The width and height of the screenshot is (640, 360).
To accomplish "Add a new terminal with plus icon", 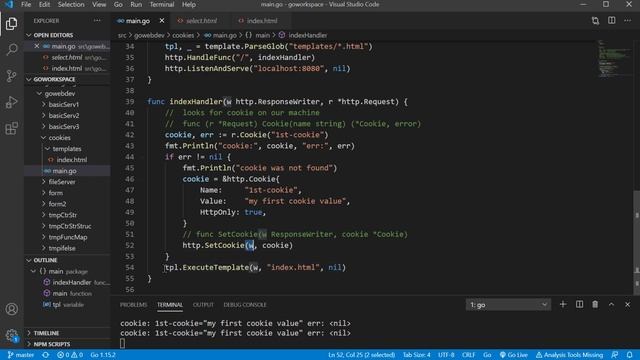I will [x=563, y=304].
